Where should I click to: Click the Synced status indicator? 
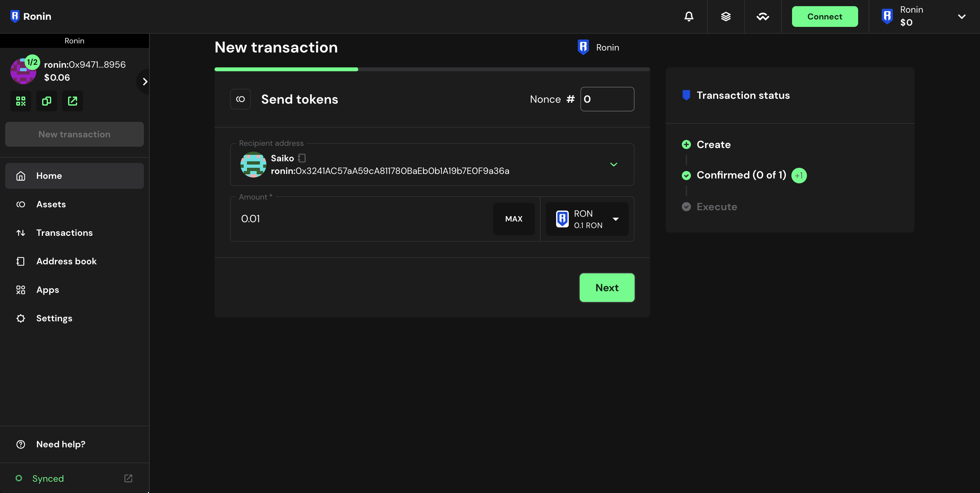pos(40,478)
